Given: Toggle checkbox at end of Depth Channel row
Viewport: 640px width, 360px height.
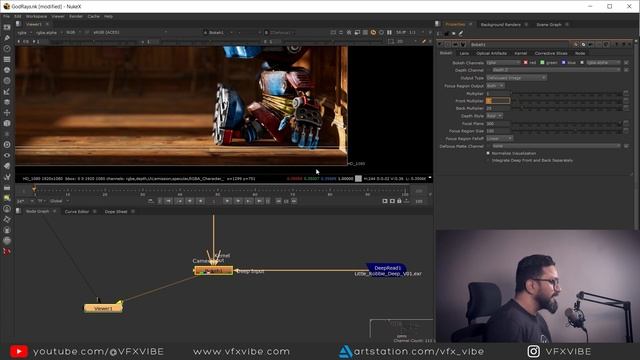Looking at the screenshot, I should [627, 70].
